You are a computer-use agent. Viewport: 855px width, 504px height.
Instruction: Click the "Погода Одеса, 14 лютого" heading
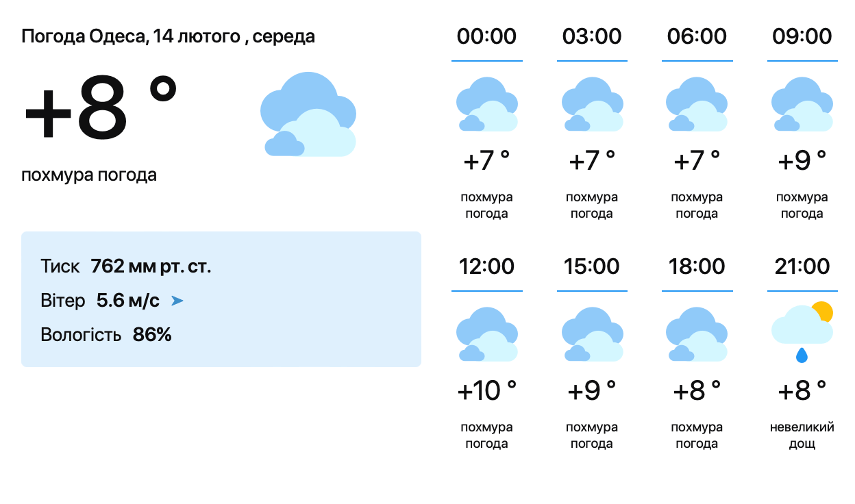click(168, 36)
